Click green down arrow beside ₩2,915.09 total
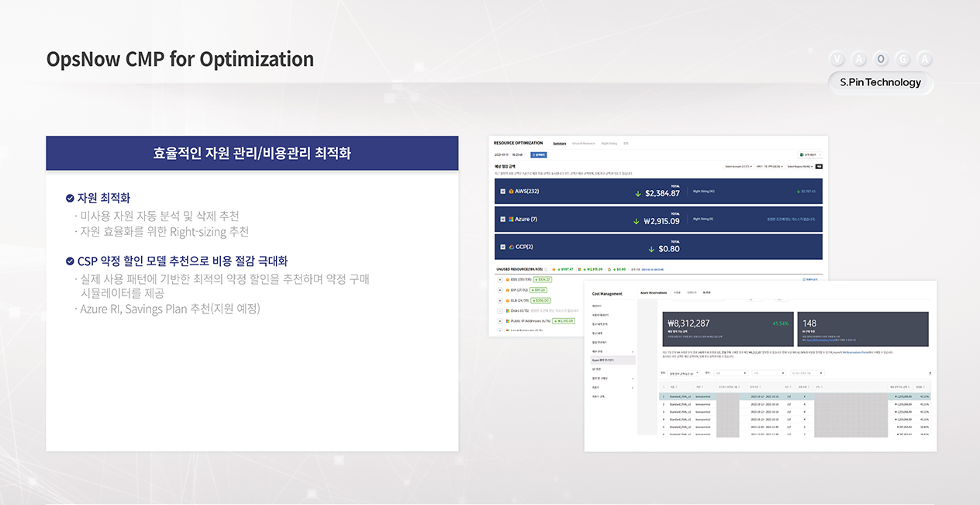980x505 pixels. [636, 221]
